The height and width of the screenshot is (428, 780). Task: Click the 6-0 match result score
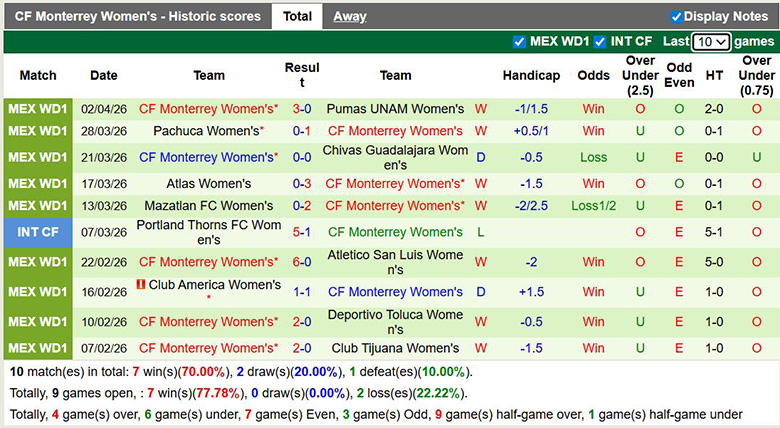301,261
